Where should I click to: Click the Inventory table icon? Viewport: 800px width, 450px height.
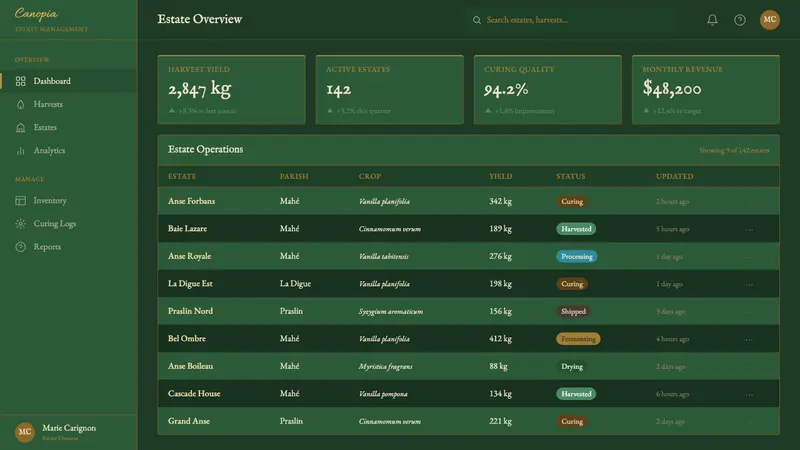(x=20, y=201)
